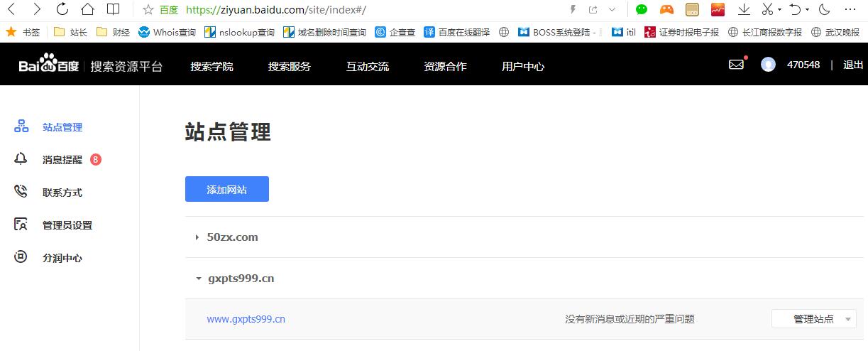This screenshot has height=351, width=868.
Task: Click 退出 to log out
Action: tap(853, 65)
